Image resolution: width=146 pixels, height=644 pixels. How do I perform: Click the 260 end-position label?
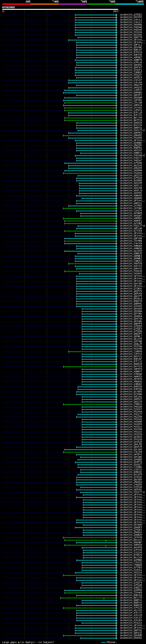115,11
